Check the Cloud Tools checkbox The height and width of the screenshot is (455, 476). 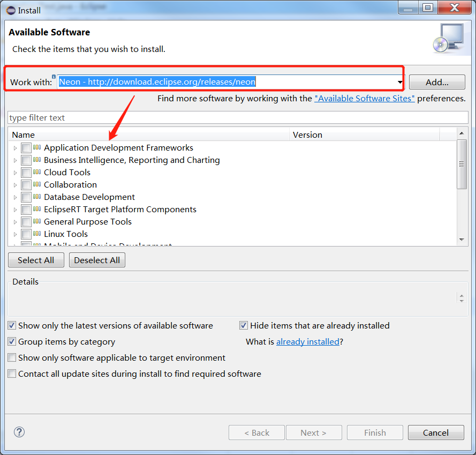click(x=26, y=173)
